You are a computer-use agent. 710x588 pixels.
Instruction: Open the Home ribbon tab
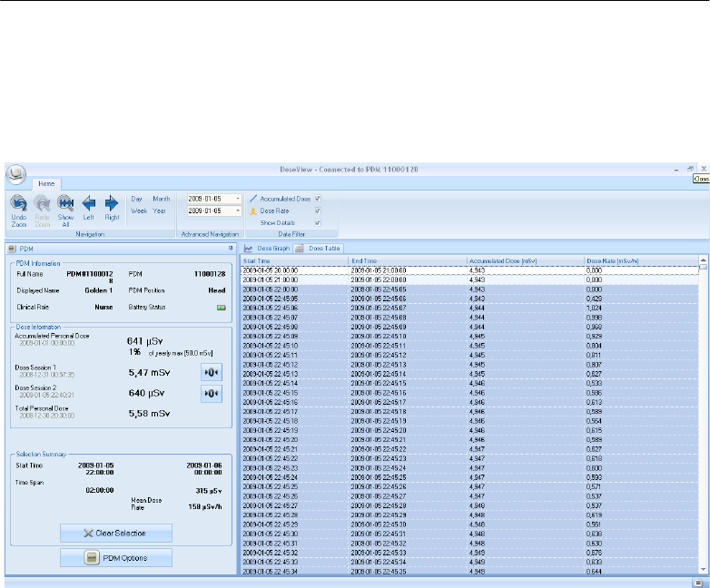(46, 182)
